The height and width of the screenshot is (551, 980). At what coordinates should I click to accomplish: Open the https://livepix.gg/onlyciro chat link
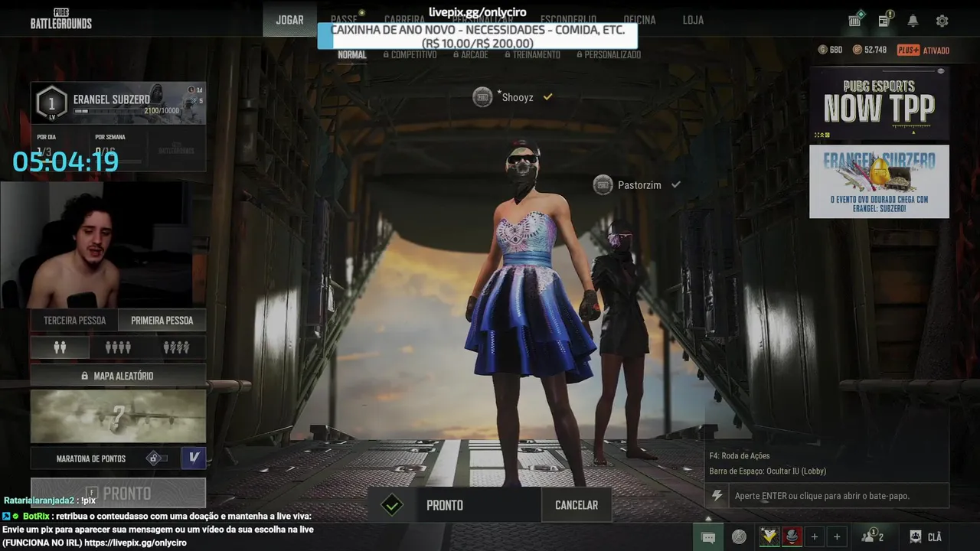[x=136, y=543]
